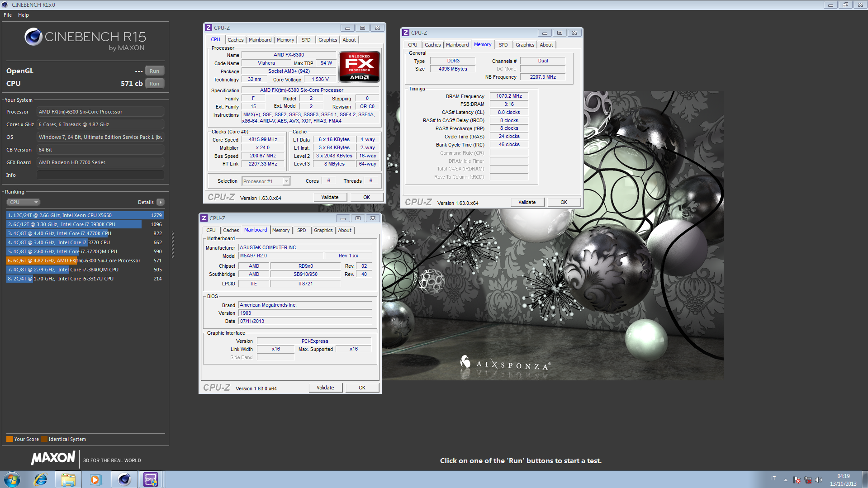Viewport: 868px width, 488px height.
Task: Click the taskbar clock showing 04:19
Action: 843,479
